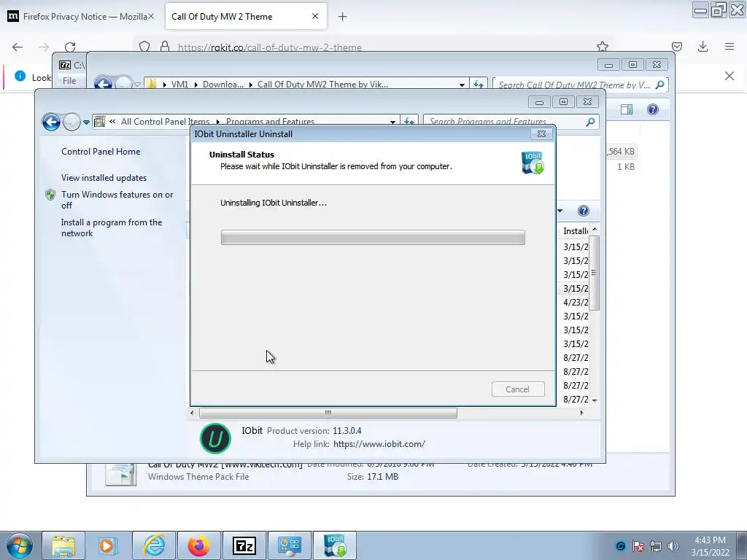Image resolution: width=747 pixels, height=560 pixels.
Task: Open view options dropdown arrow
Action: click(x=560, y=211)
